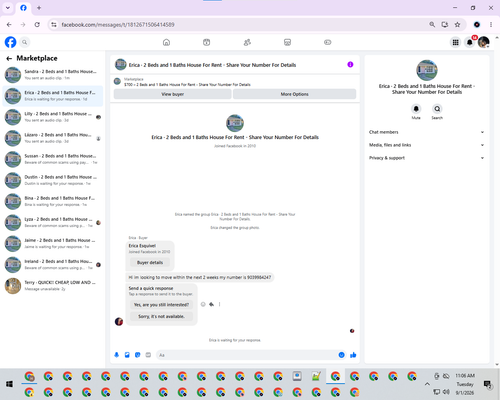This screenshot has width=500, height=400.
Task: Reply to the message using arrow icon
Action: click(x=211, y=304)
